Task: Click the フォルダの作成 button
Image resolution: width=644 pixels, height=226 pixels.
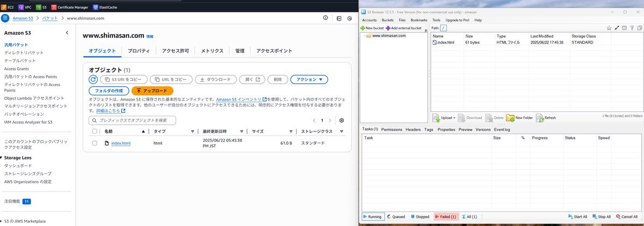Action: point(109,90)
